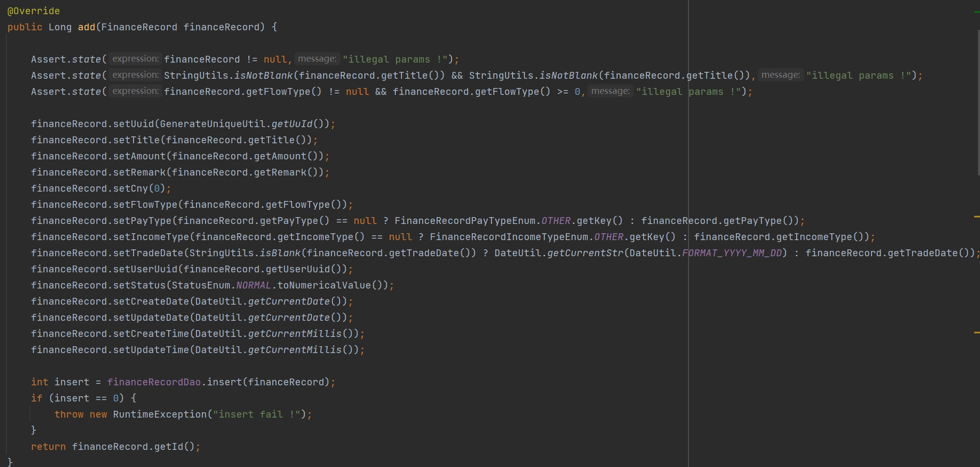
Task: Click the 0 literal after 'getFlowType() >='
Action: coord(577,91)
